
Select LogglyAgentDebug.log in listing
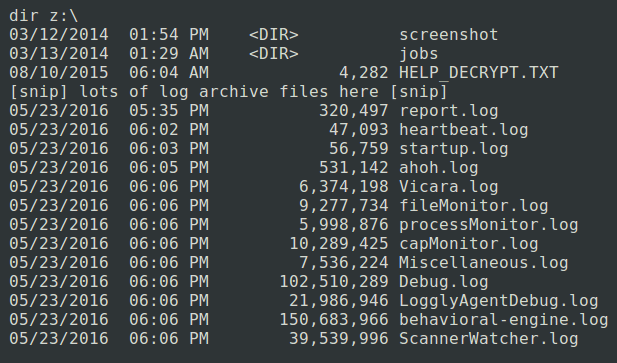(x=499, y=300)
